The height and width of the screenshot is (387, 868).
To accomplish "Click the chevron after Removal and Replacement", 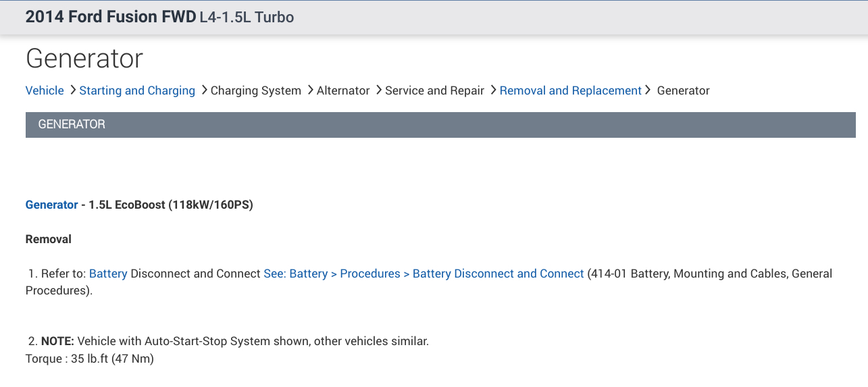I will click(648, 90).
